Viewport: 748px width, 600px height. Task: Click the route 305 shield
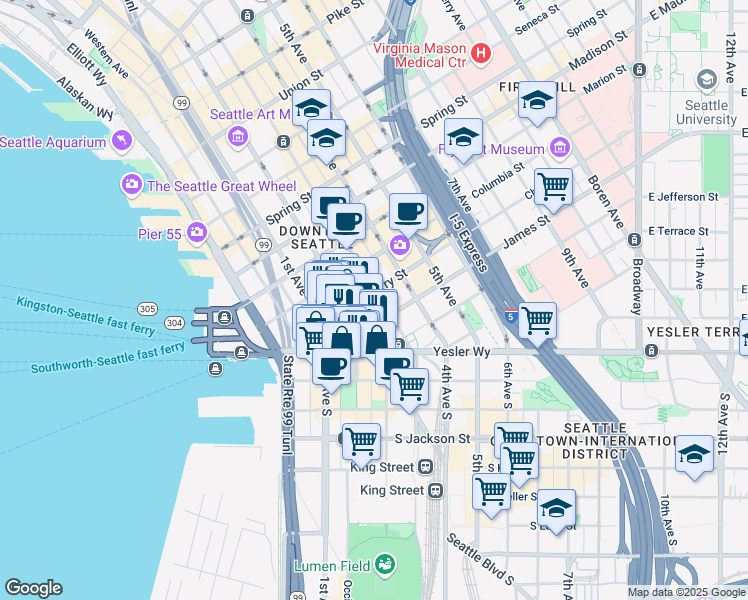[147, 309]
